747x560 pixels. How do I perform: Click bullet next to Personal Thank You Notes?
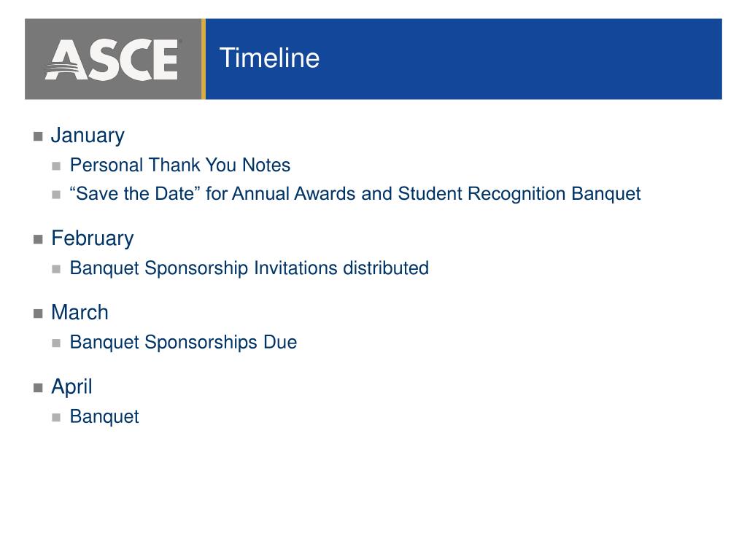point(56,166)
